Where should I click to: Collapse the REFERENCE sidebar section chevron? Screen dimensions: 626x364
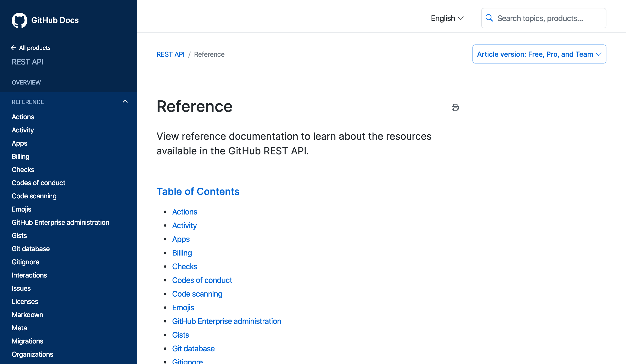pos(125,101)
